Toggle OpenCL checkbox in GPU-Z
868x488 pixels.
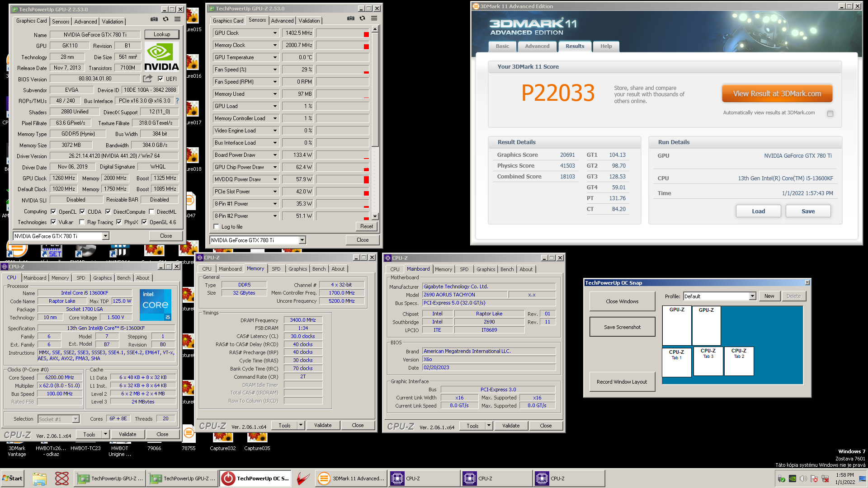[53, 211]
